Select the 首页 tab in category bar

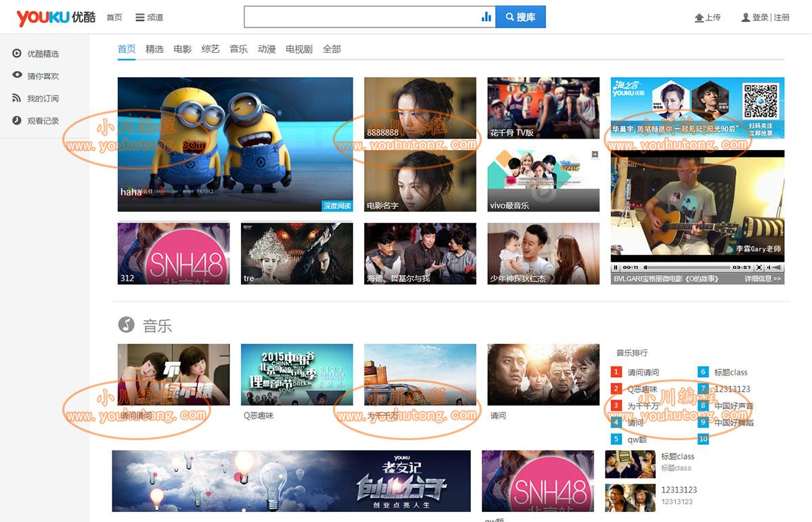pyautogui.click(x=127, y=49)
